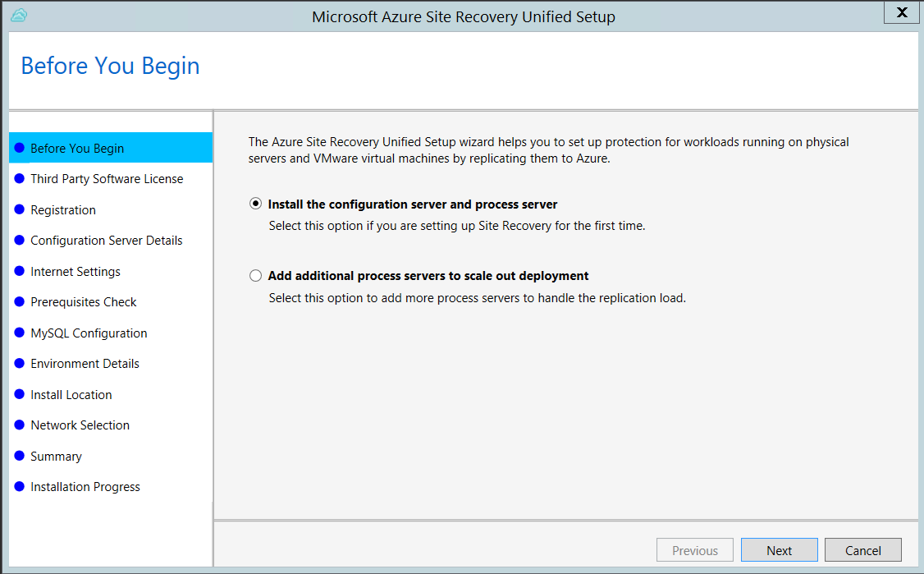Image resolution: width=924 pixels, height=574 pixels.
Task: Click the Cancel button
Action: 862,549
